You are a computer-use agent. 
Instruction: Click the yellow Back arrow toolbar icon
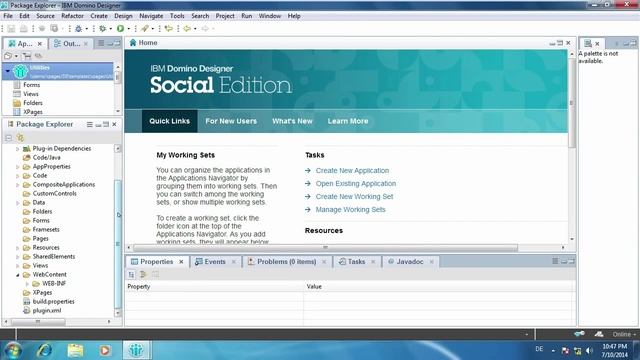pyautogui.click(x=187, y=29)
